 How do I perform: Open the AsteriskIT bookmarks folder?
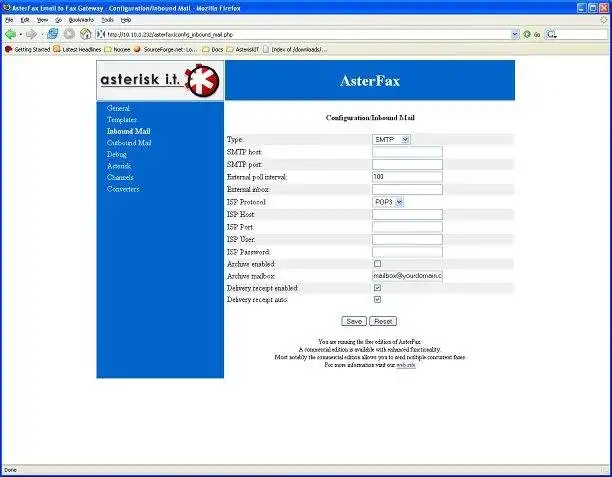pos(242,50)
